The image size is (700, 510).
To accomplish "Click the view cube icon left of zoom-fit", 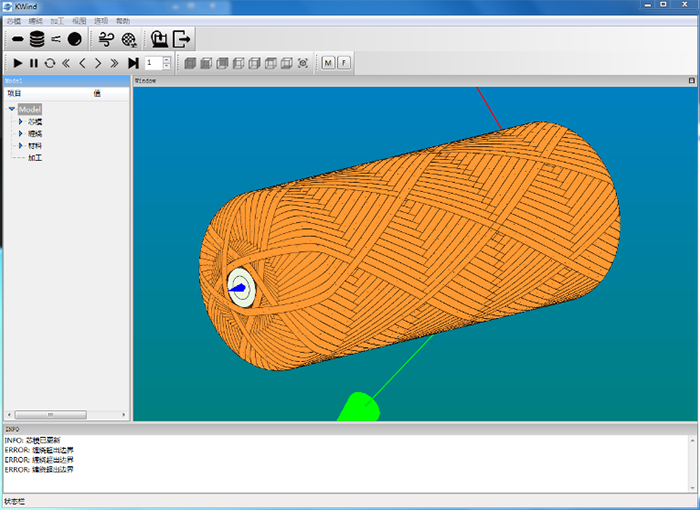I will pos(287,63).
